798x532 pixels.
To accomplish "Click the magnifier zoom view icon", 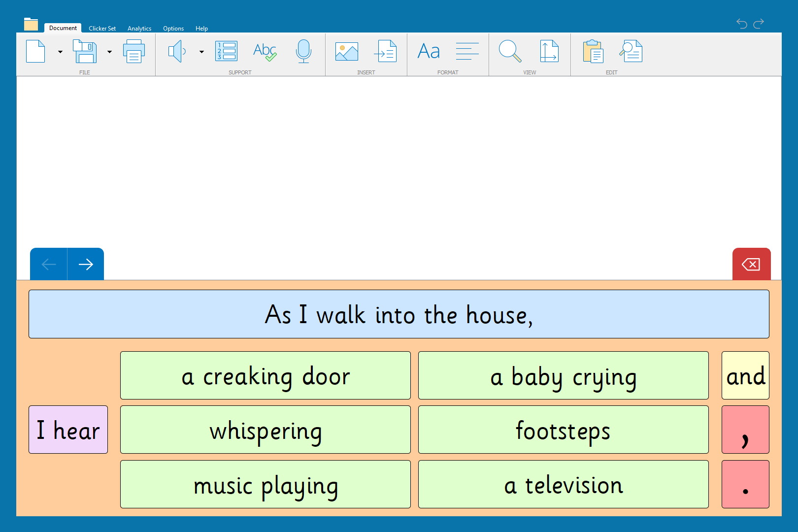I will [510, 51].
